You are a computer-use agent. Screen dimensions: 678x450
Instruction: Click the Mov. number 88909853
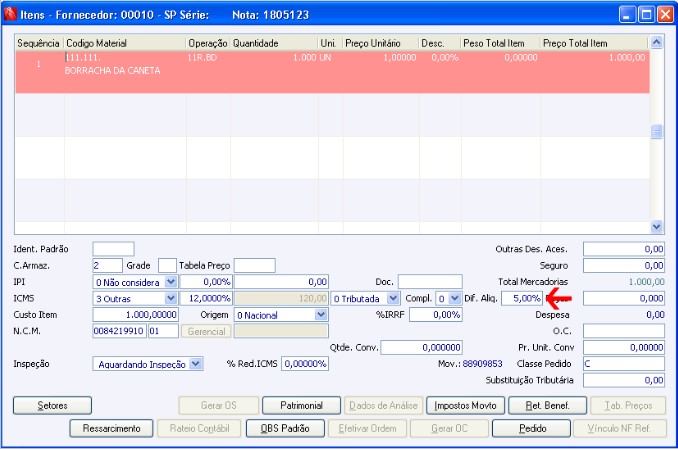(x=483, y=364)
